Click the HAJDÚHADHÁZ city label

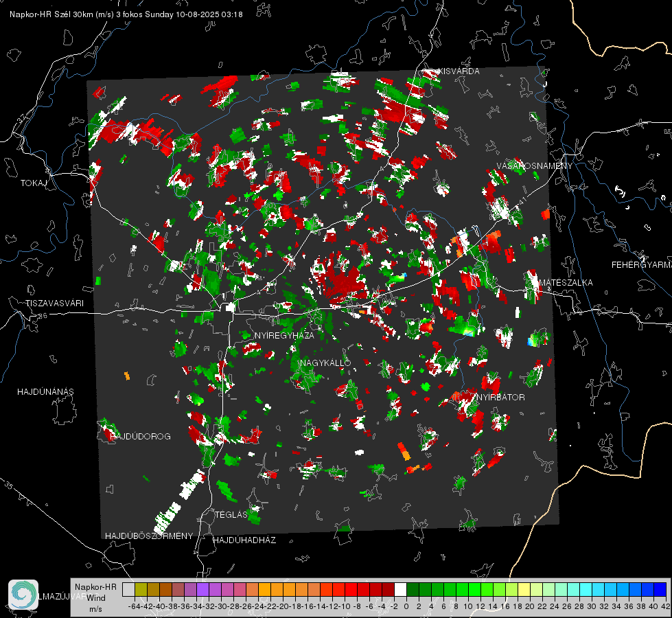tap(244, 540)
